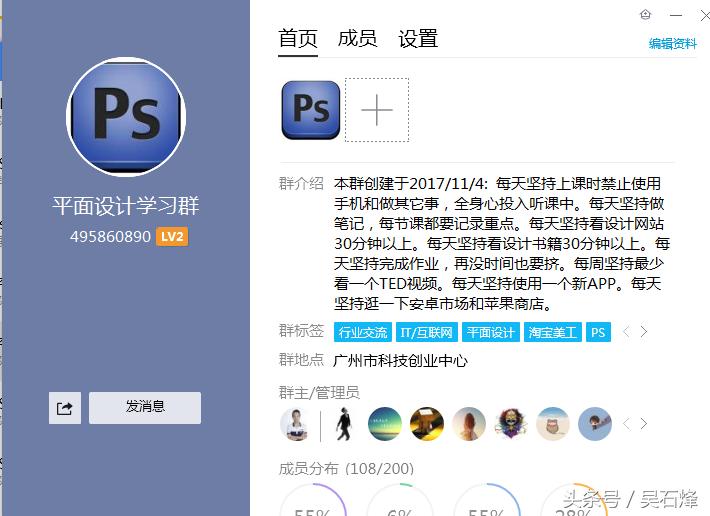Click the 群主/管理员 label
This screenshot has height=516, width=710.
[x=319, y=392]
